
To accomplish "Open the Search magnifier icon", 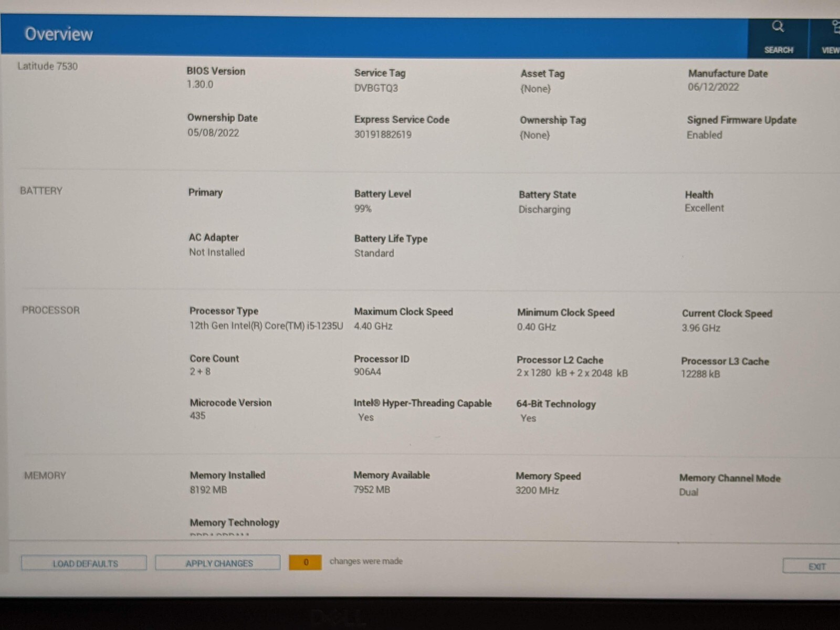I will [x=778, y=26].
